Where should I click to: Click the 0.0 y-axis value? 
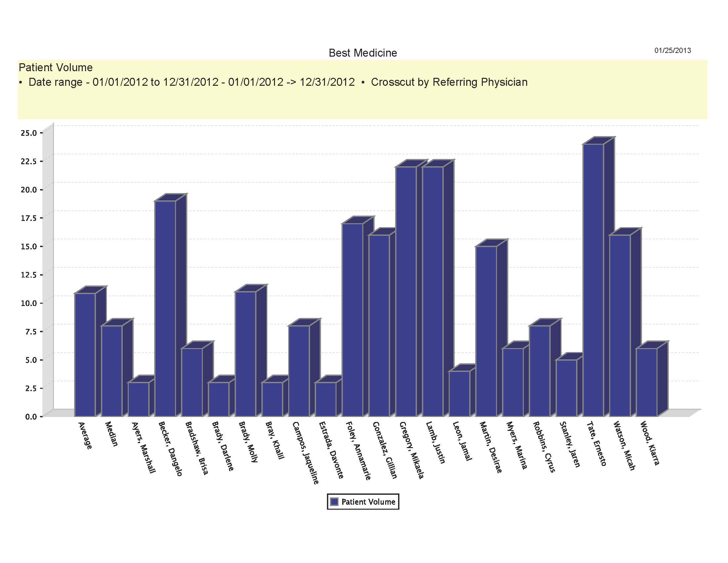pos(31,417)
